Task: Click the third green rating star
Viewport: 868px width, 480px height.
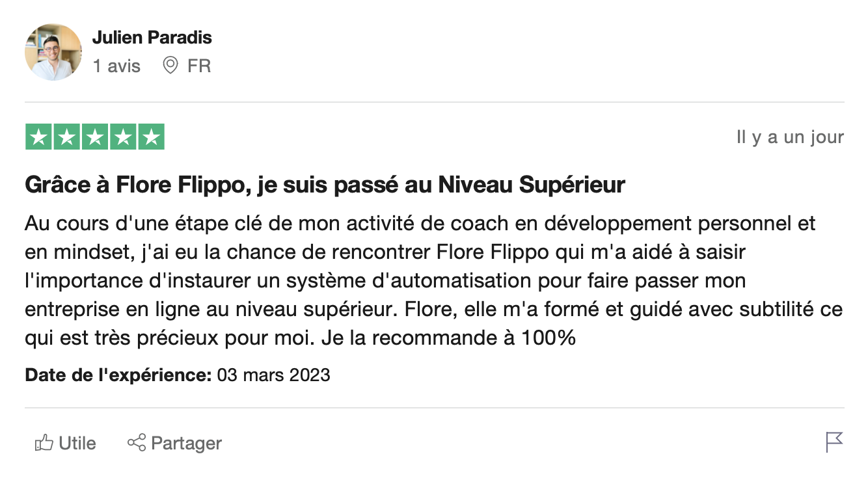Action: tap(95, 137)
